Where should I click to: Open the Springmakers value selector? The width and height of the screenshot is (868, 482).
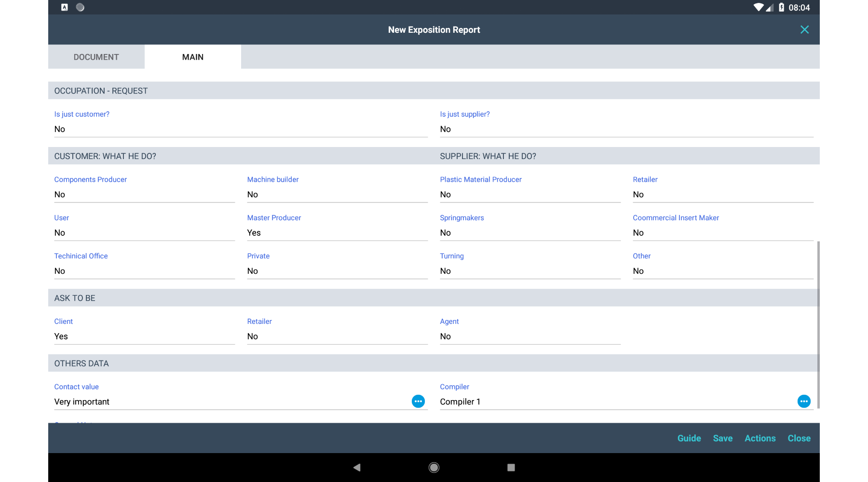[529, 233]
